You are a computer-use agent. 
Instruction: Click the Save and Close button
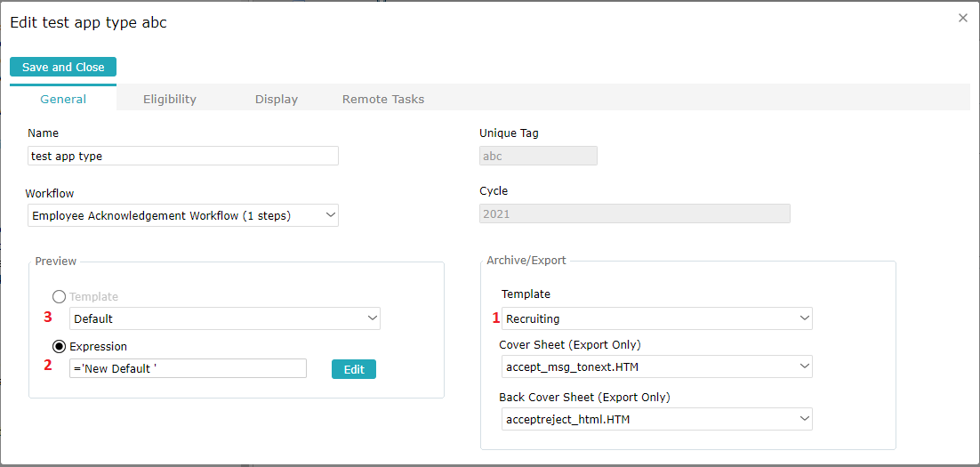click(63, 68)
